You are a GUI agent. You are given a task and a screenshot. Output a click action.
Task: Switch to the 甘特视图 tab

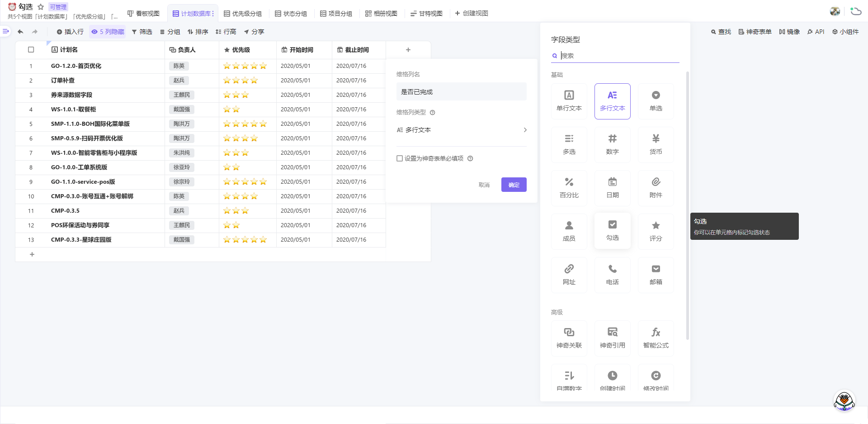click(x=426, y=14)
